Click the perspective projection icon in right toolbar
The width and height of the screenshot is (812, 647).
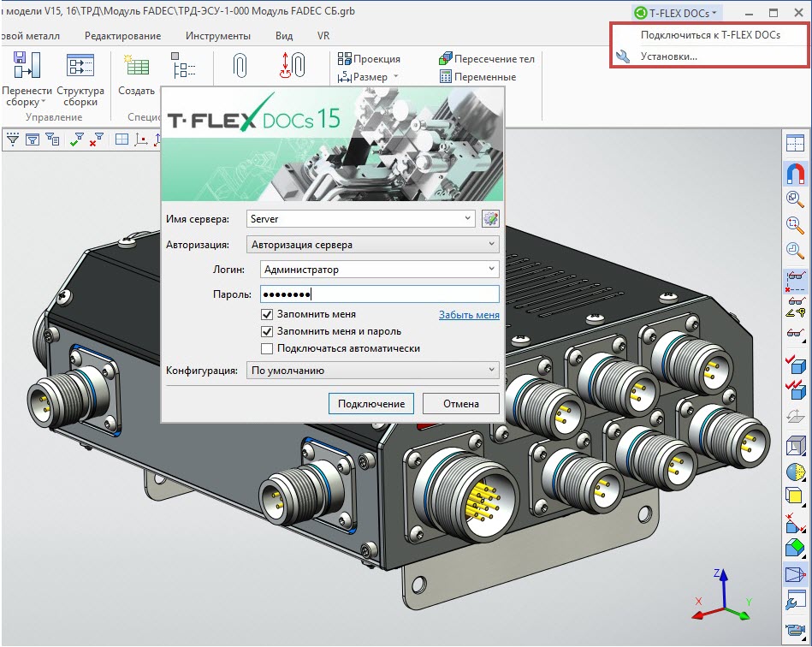click(x=795, y=575)
